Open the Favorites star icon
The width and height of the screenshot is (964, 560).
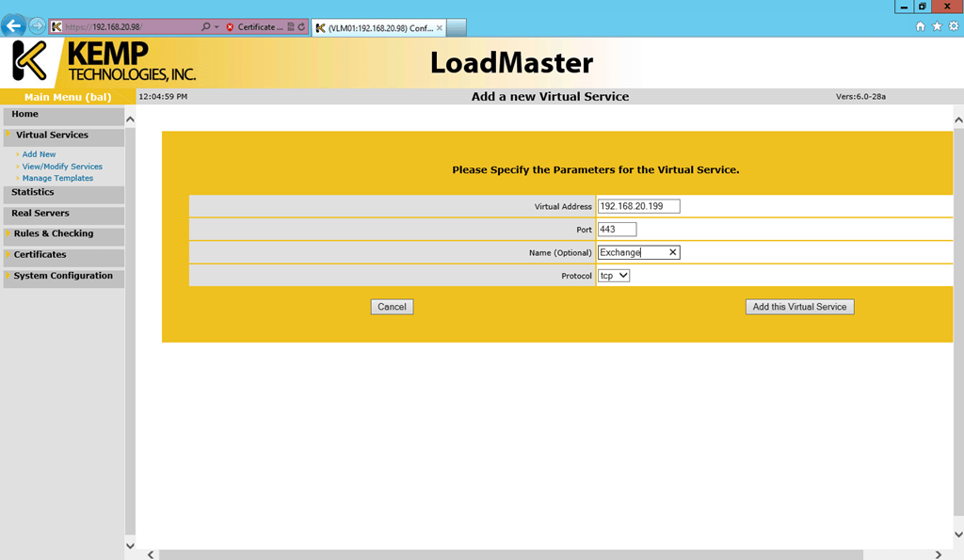(937, 25)
